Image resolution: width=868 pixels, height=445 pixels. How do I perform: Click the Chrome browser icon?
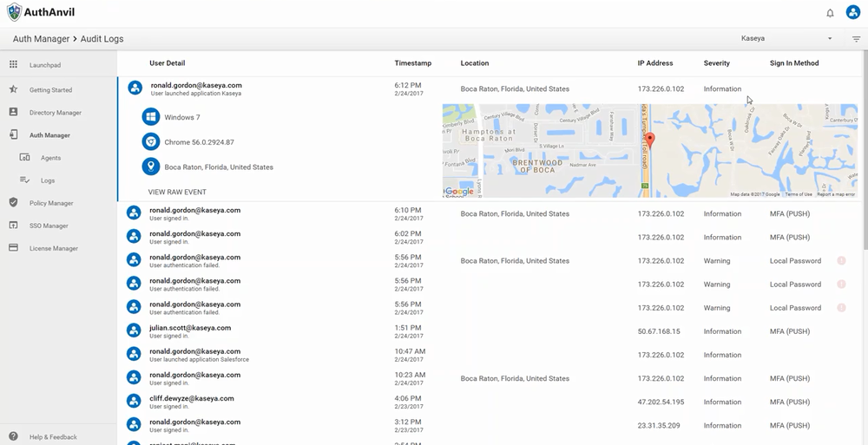tap(150, 141)
